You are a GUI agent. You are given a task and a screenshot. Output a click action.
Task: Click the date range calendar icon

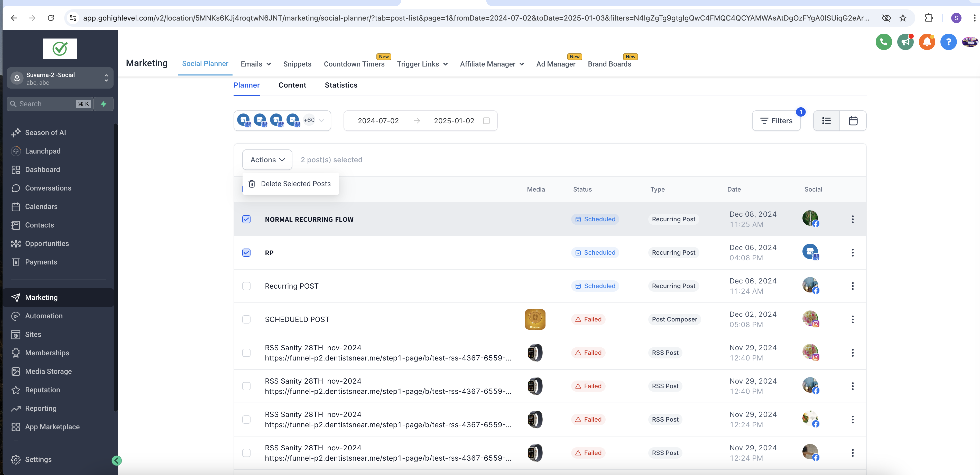486,121
